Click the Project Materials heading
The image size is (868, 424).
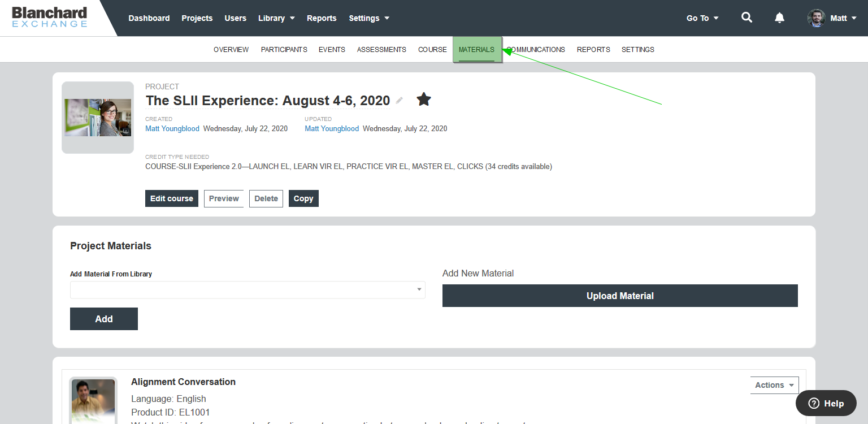(111, 246)
